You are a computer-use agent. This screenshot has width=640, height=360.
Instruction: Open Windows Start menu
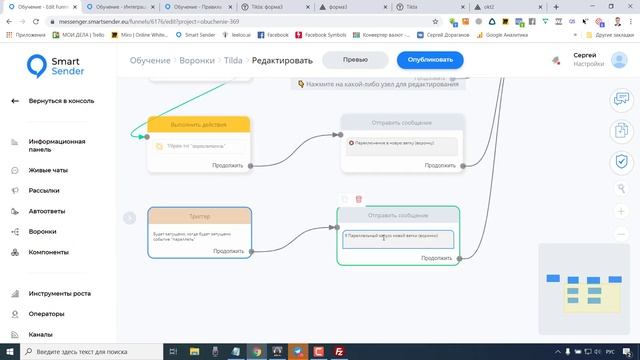pyautogui.click(x=10, y=351)
